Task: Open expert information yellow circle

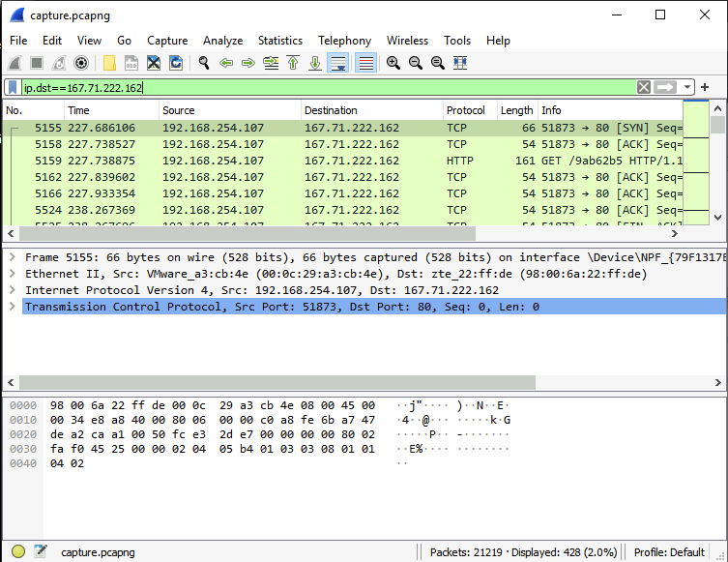Action: click(x=18, y=551)
